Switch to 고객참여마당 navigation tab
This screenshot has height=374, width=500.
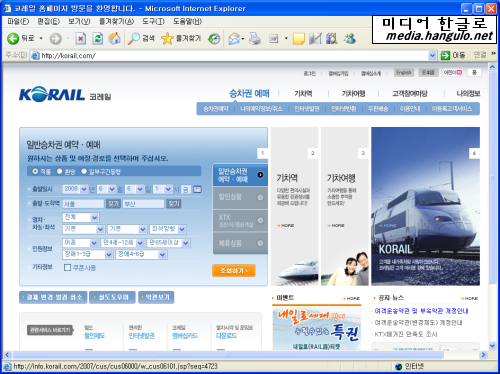tap(410, 94)
